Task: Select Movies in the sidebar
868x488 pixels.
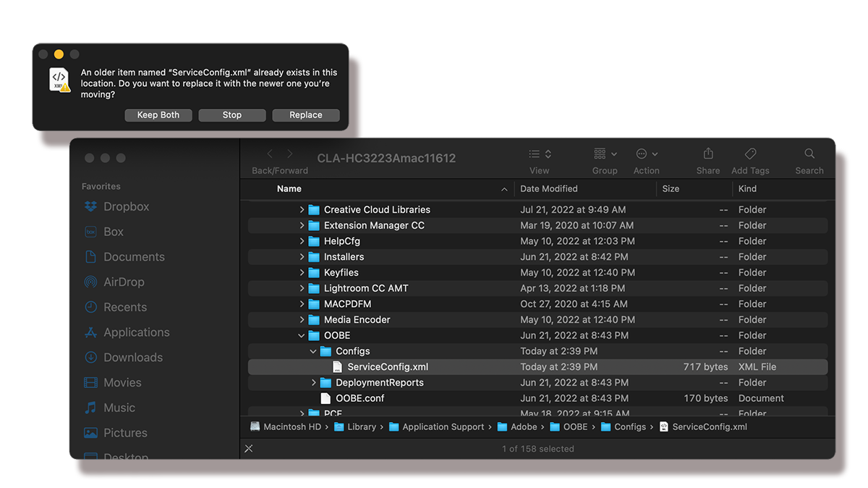Action: [113, 382]
